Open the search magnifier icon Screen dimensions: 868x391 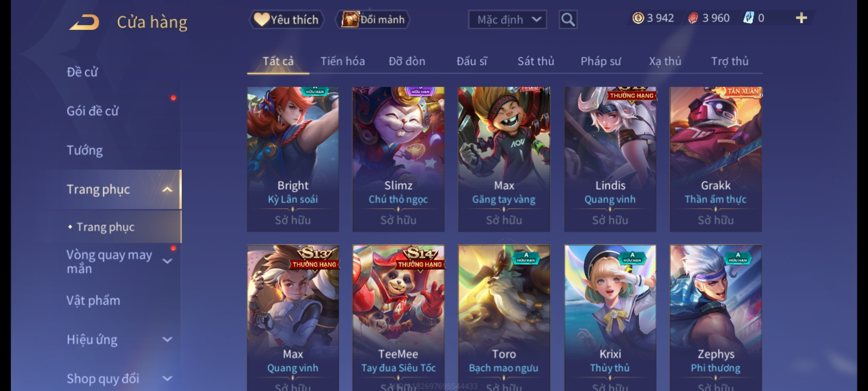(x=568, y=20)
